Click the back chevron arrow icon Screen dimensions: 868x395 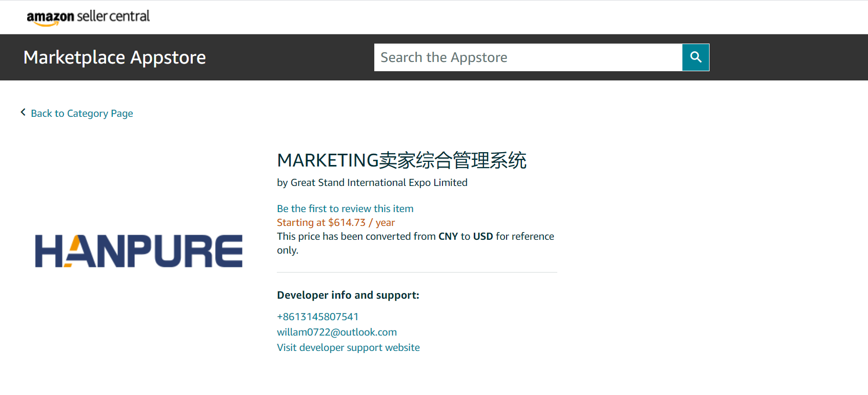click(23, 112)
